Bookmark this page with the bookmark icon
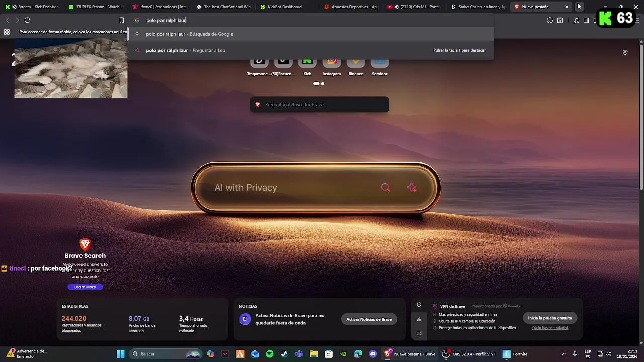The width and height of the screenshot is (644, 362). click(121, 20)
